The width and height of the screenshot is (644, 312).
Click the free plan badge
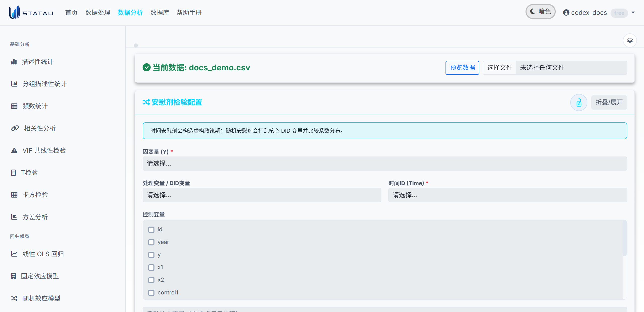point(619,13)
